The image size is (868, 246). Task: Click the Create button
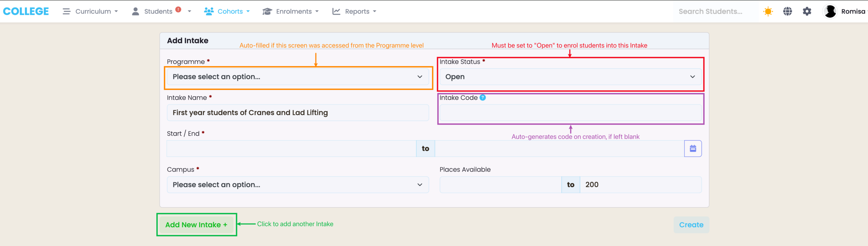691,225
